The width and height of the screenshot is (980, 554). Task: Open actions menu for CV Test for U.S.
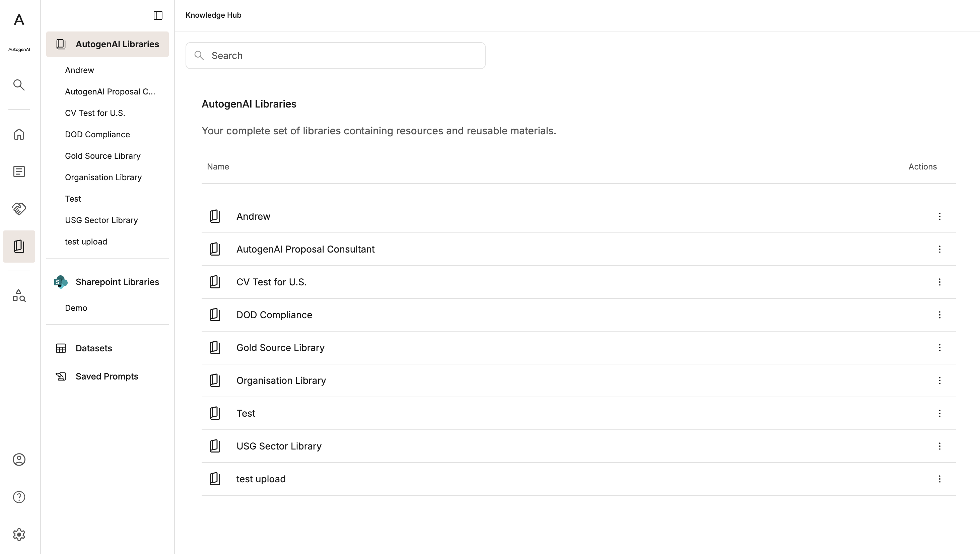(940, 282)
